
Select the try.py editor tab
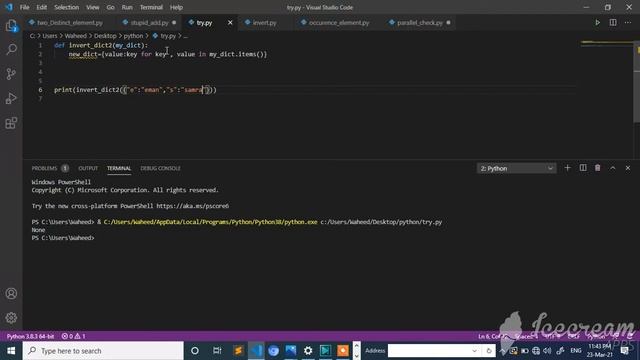click(x=204, y=23)
